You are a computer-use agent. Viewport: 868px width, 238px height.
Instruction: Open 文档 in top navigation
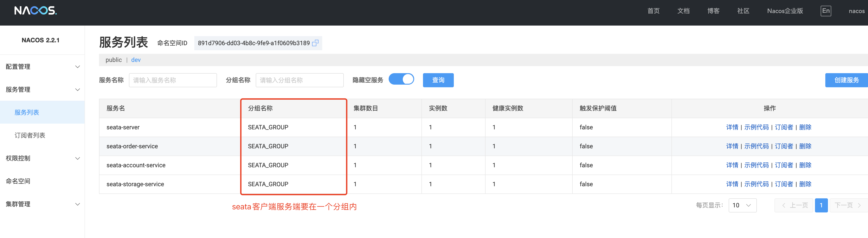(683, 11)
